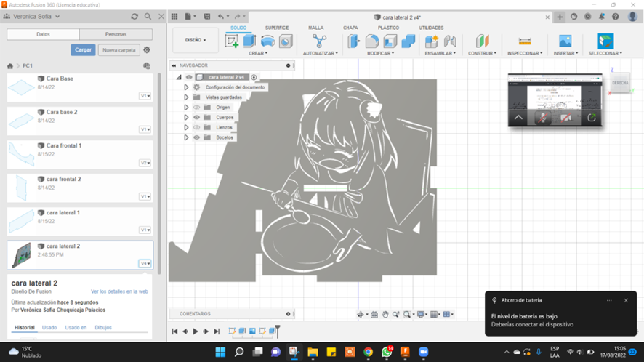Switch to the MALLA tab
This screenshot has width=644, height=362.
click(x=316, y=28)
